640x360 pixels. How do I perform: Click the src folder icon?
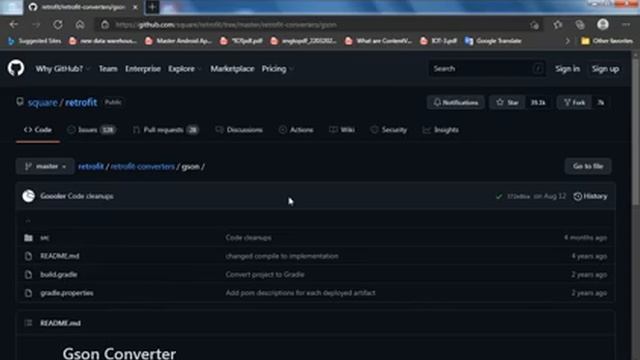(x=28, y=238)
